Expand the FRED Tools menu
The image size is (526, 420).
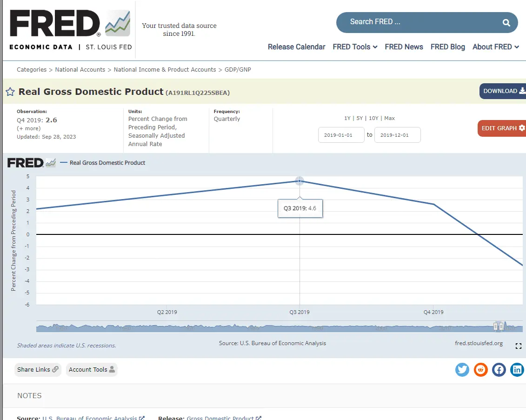click(x=355, y=47)
